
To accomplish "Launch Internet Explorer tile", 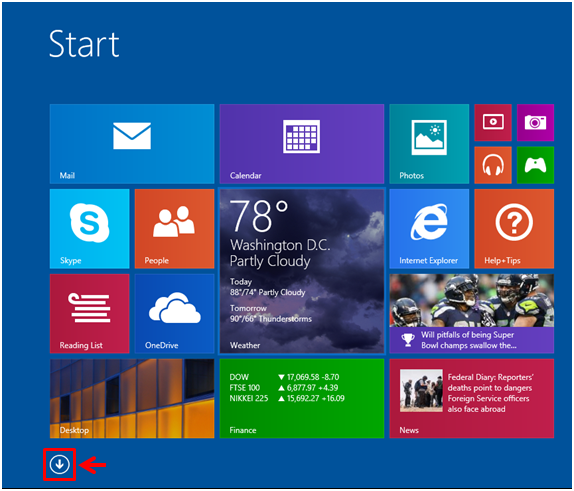I will [429, 229].
